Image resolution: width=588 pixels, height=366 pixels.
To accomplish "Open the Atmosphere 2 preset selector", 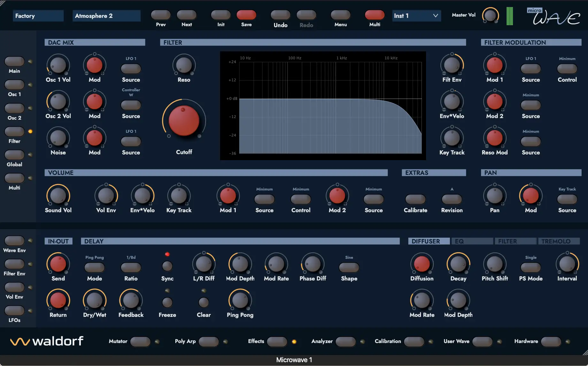I will click(106, 16).
